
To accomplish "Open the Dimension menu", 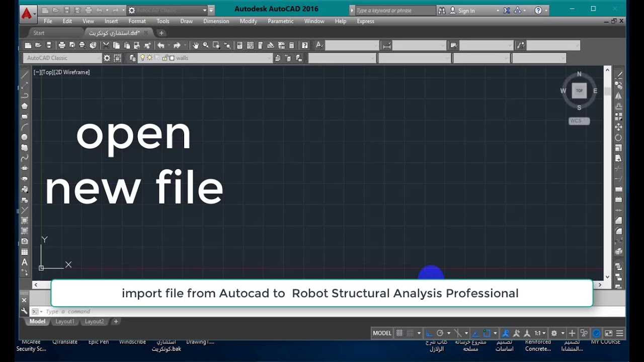I will click(216, 21).
